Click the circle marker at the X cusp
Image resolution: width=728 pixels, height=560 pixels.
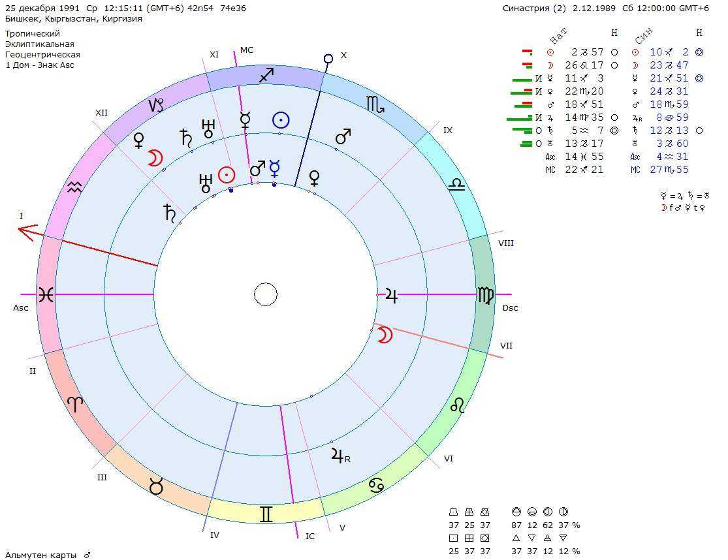click(x=328, y=59)
